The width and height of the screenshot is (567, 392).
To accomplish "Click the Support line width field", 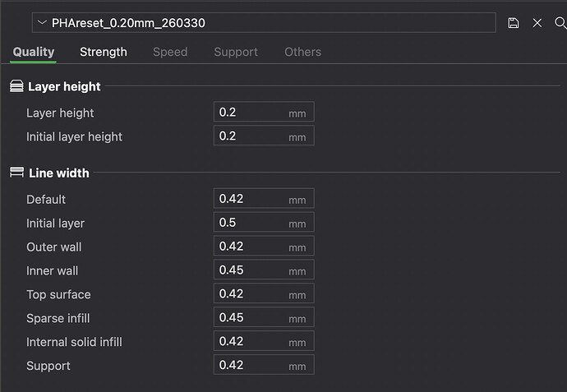I will click(x=264, y=365).
